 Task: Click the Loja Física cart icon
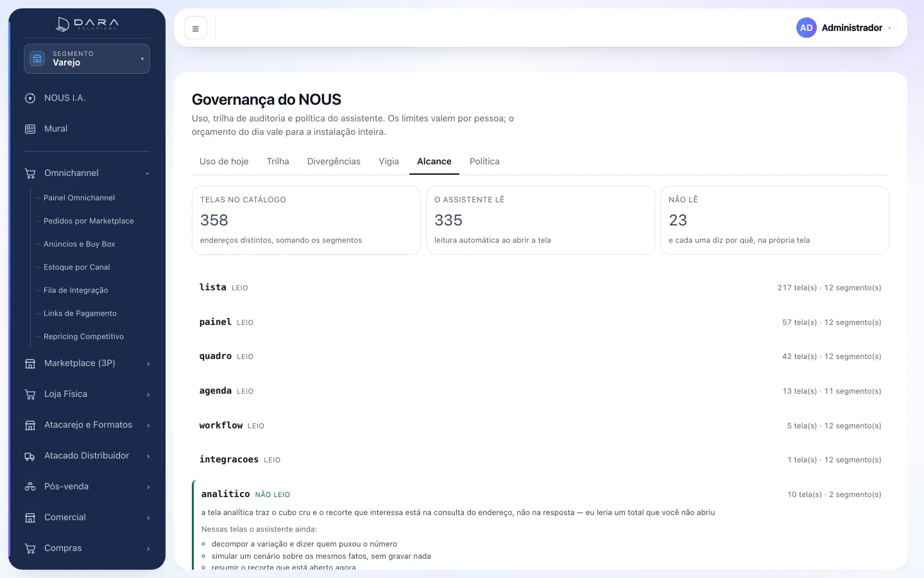coord(30,394)
